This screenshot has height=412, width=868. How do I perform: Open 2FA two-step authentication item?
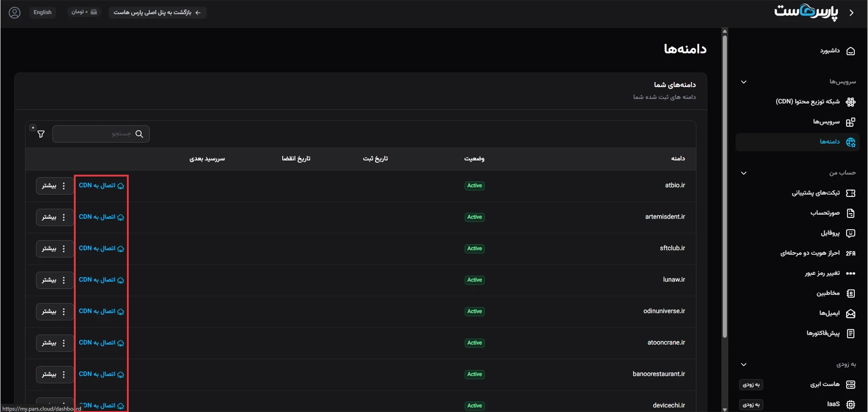point(818,253)
